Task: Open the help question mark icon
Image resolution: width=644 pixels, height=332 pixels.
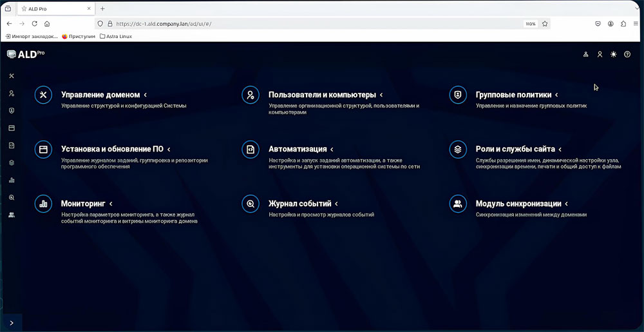Action: point(627,55)
